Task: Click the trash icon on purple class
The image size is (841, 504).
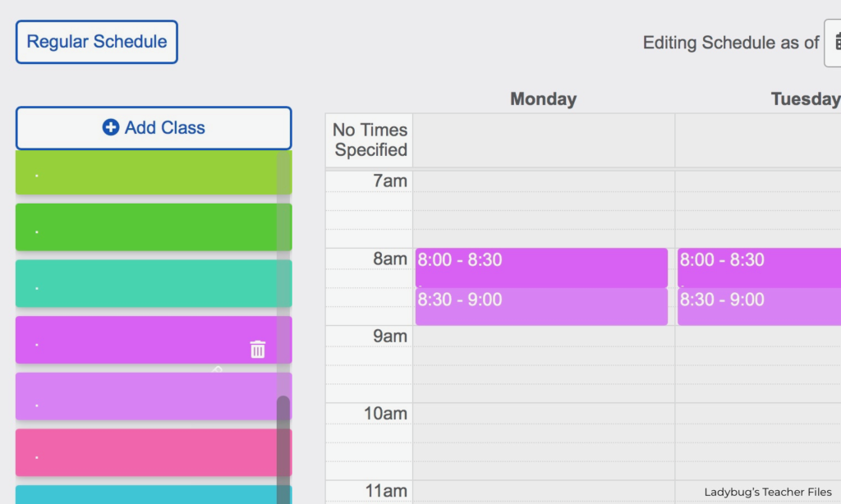Action: [x=257, y=349]
